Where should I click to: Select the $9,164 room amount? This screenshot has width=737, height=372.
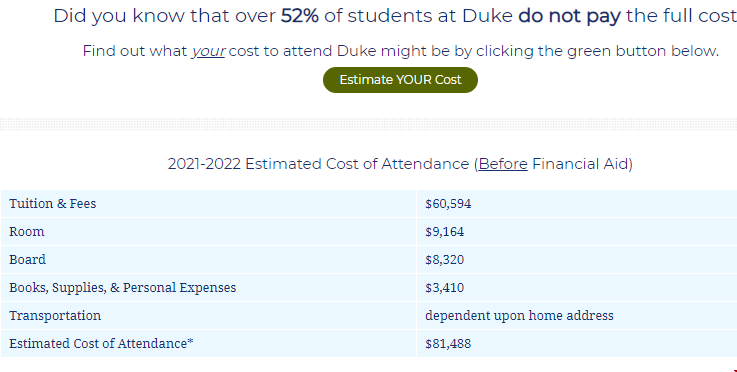click(444, 231)
